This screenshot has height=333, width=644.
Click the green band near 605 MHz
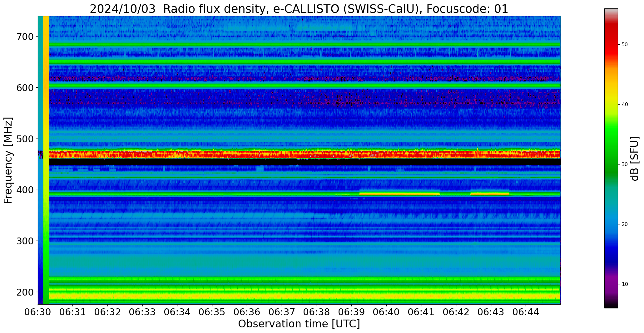305,86
